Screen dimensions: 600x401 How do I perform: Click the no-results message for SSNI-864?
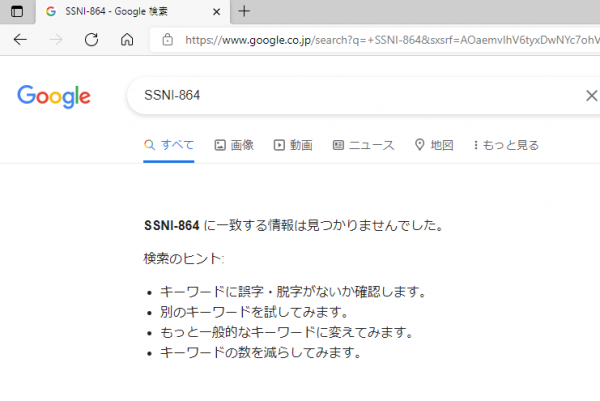click(293, 225)
